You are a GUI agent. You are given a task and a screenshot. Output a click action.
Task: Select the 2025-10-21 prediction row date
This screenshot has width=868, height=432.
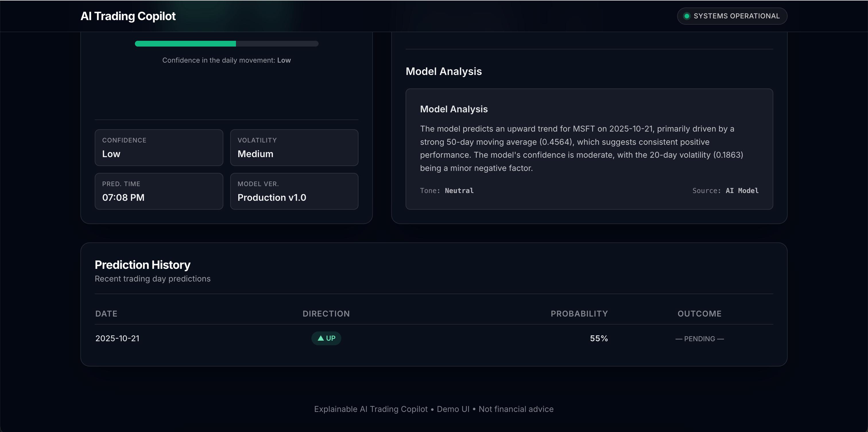click(117, 338)
